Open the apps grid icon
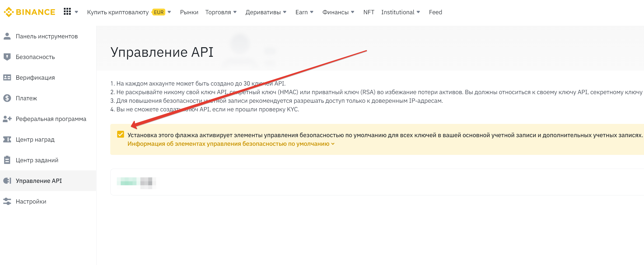This screenshot has height=265, width=644. (x=67, y=12)
